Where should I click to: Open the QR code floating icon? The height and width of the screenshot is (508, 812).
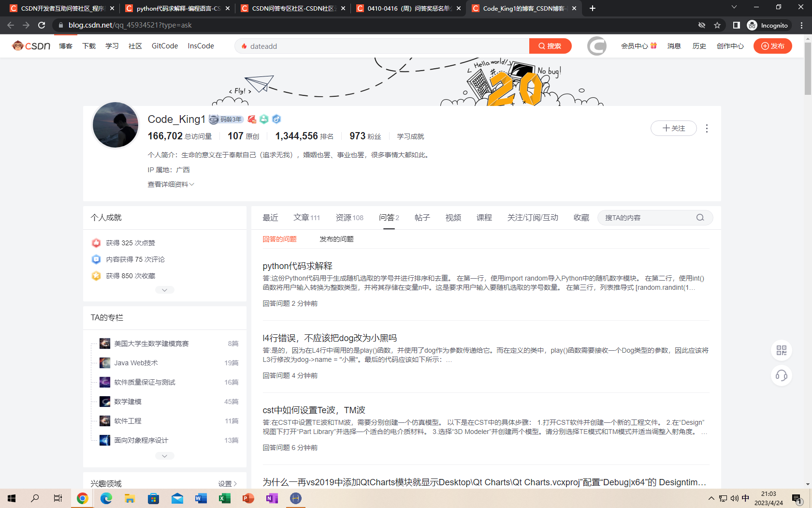[x=782, y=350]
